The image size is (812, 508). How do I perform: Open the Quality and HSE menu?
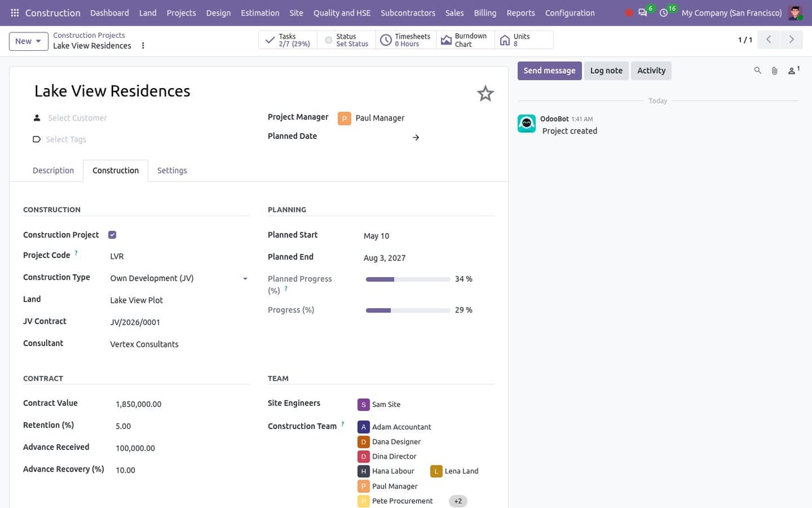coord(342,13)
